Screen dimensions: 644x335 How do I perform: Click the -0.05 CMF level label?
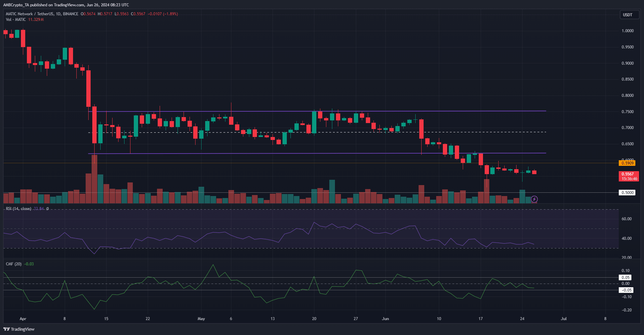pos(626,290)
